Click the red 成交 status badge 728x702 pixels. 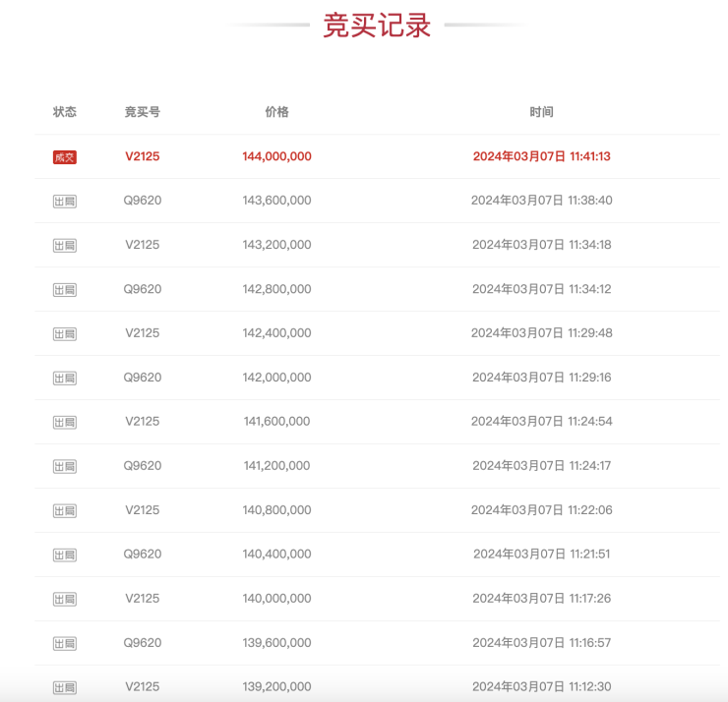click(x=64, y=157)
